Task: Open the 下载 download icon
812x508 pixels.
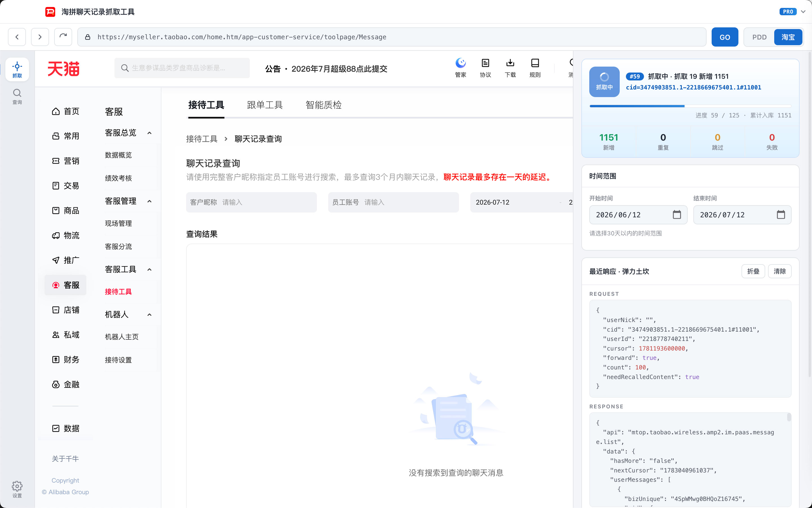Action: pyautogui.click(x=510, y=68)
